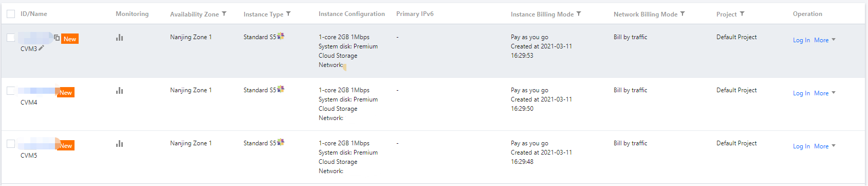Filter by Availability Zone
The width and height of the screenshot is (868, 186).
(x=224, y=14)
